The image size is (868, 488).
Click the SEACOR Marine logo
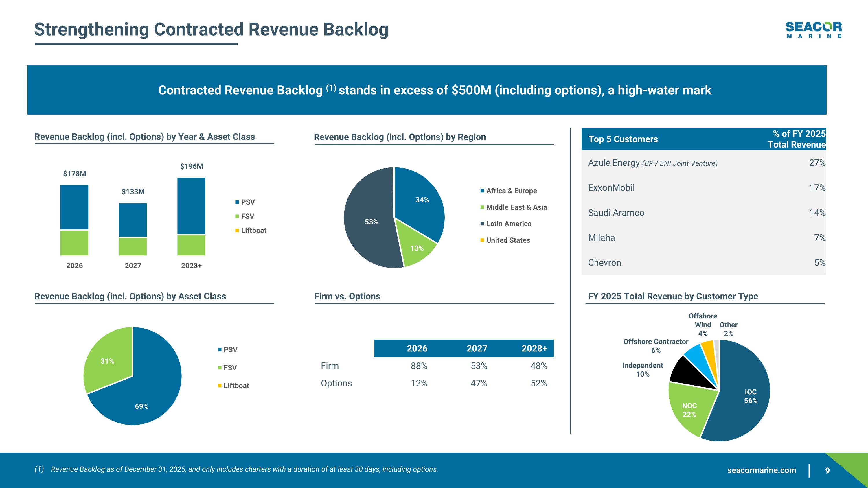pos(813,30)
